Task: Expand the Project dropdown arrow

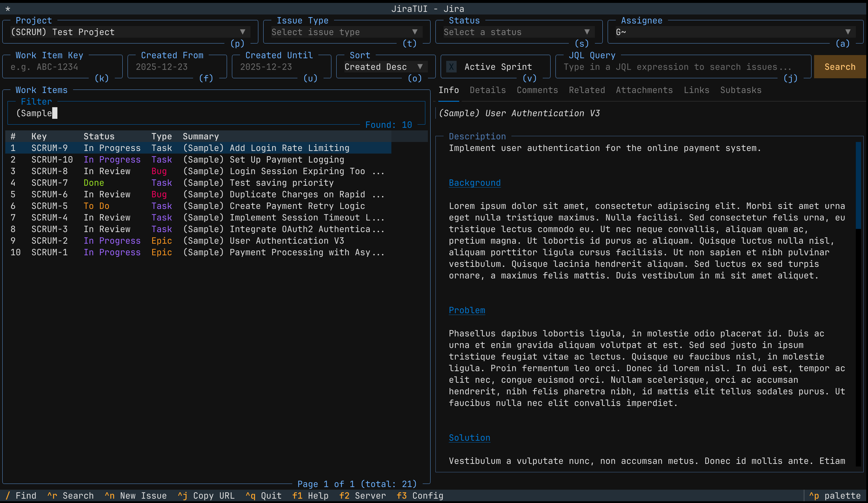Action: [x=242, y=32]
